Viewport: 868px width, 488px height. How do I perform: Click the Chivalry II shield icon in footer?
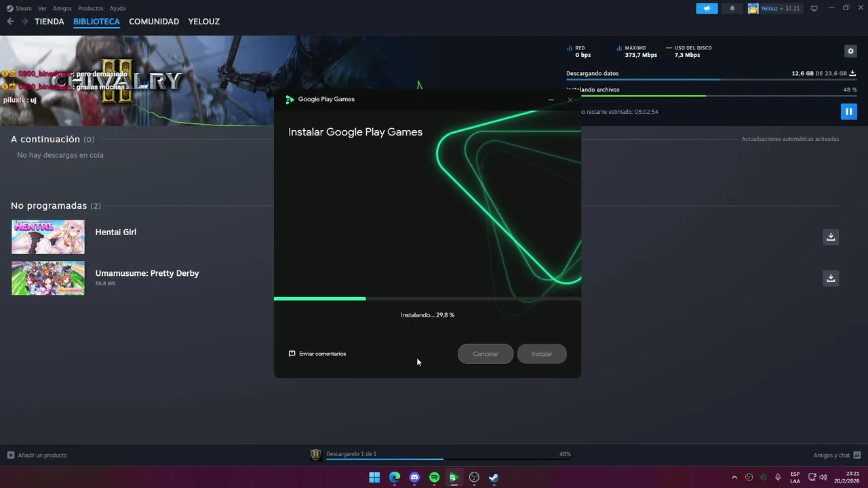coord(315,455)
